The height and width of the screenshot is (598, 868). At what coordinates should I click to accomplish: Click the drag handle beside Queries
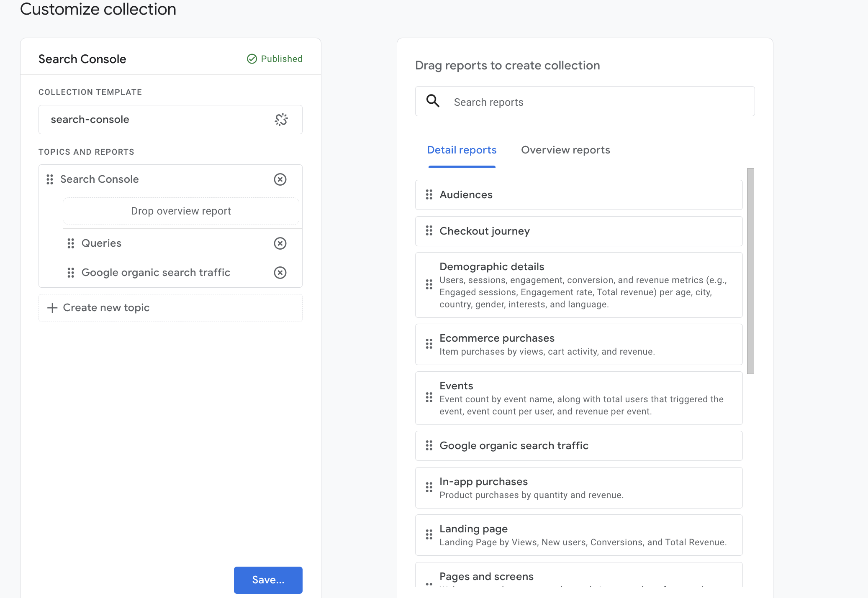point(71,243)
